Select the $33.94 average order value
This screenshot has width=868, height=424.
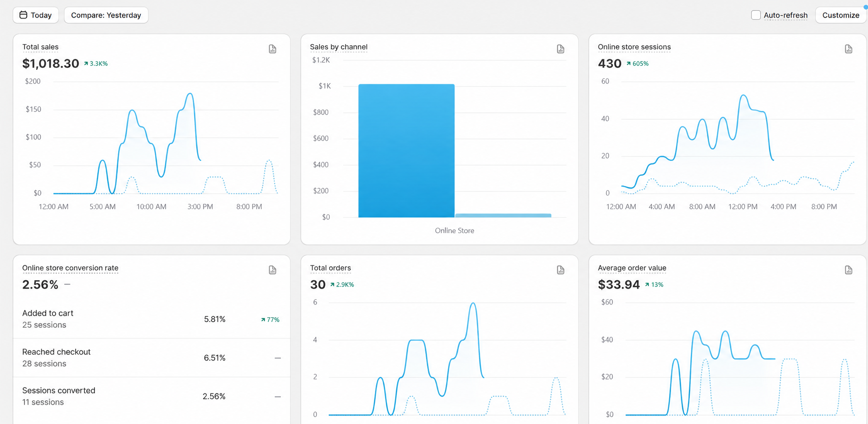[x=619, y=284]
